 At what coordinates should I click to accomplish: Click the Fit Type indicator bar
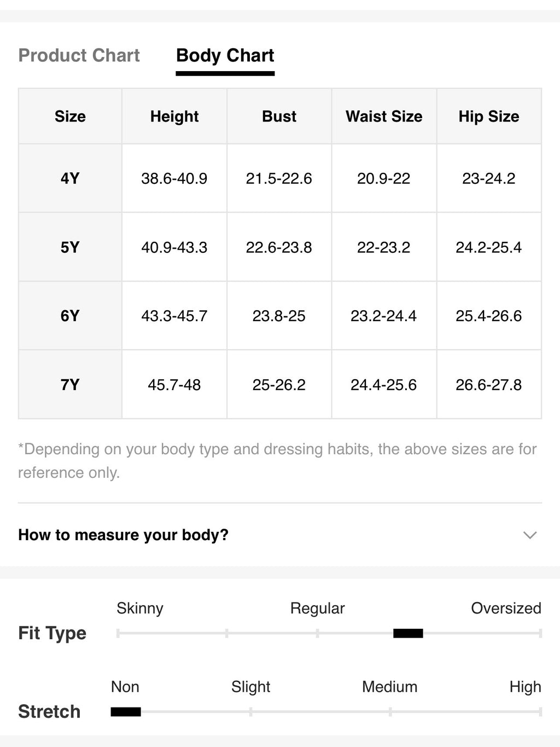(x=408, y=633)
